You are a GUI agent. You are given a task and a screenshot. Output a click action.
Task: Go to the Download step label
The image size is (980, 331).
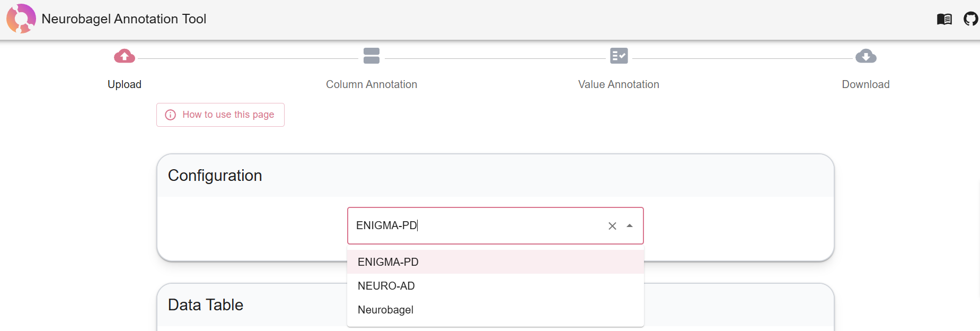click(866, 84)
